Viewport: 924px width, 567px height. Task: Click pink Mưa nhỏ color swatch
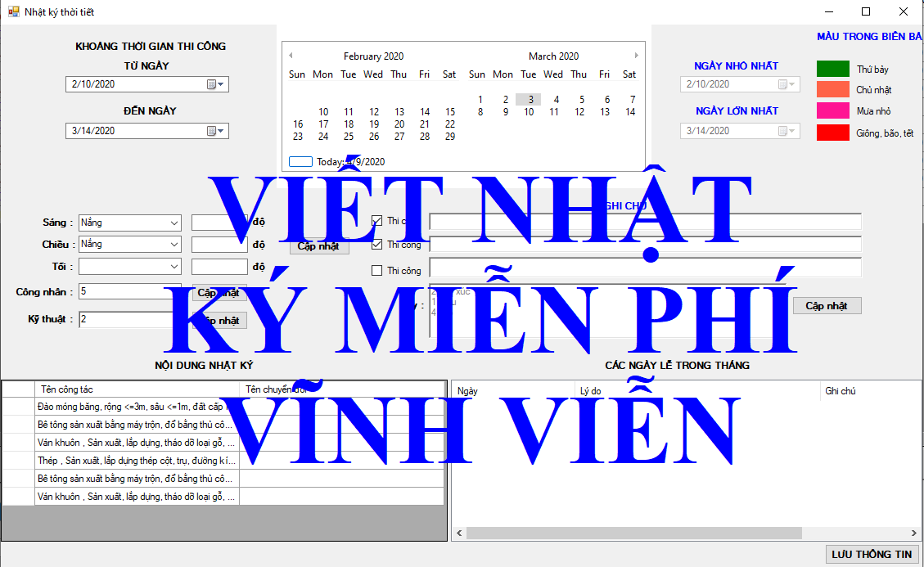[x=832, y=110]
